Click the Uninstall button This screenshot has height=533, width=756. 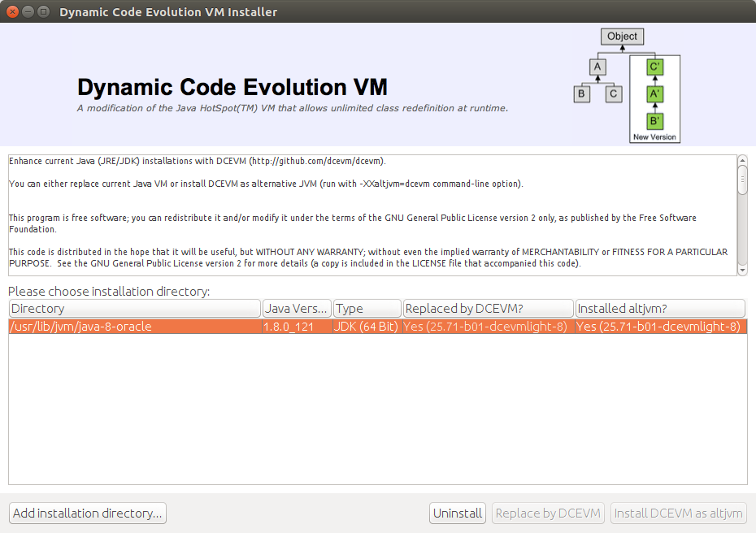coord(457,513)
